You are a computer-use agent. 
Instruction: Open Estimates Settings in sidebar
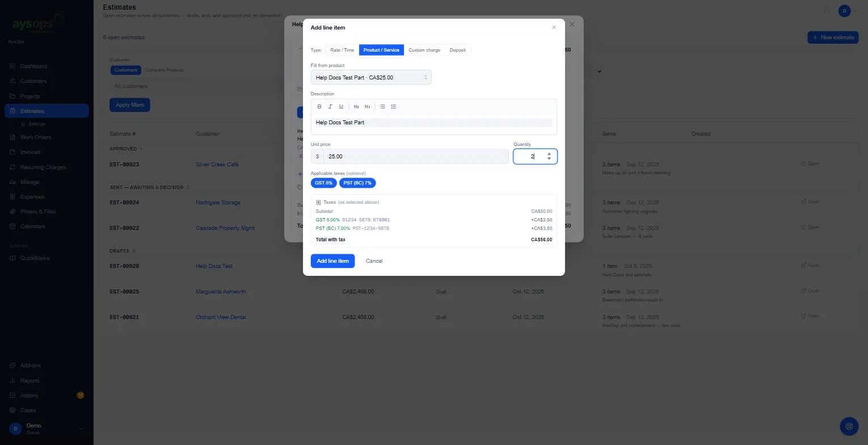pyautogui.click(x=36, y=124)
